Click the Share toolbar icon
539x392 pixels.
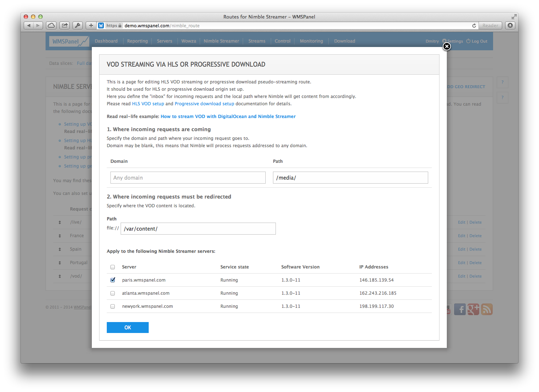[x=65, y=26]
